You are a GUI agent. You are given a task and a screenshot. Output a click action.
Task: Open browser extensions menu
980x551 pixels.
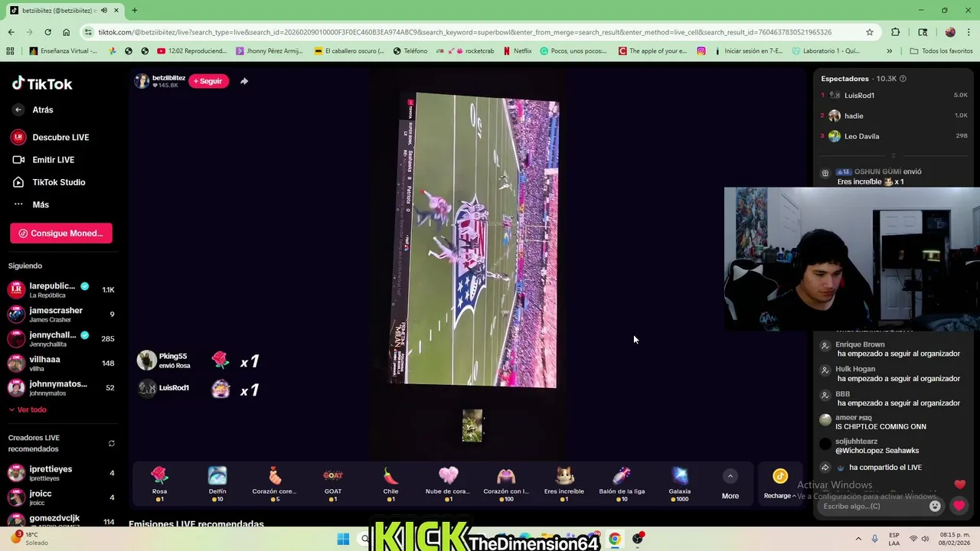pos(896,32)
